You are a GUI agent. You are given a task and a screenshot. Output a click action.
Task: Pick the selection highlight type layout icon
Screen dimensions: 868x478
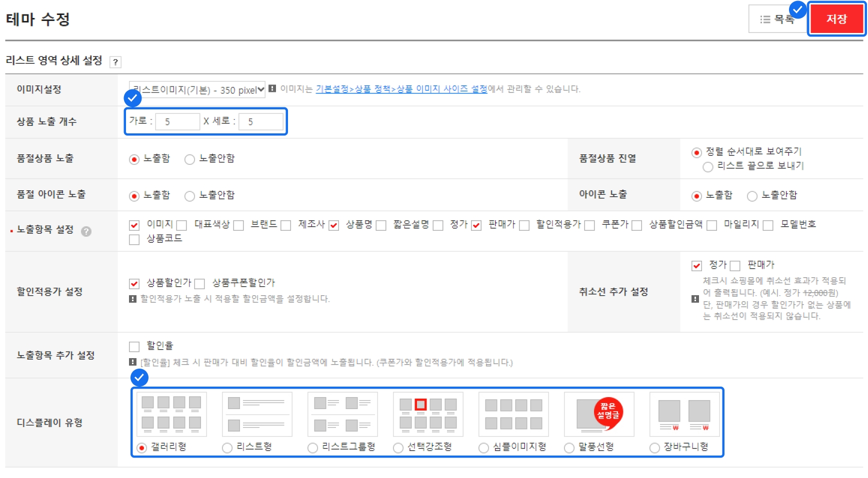pos(428,414)
